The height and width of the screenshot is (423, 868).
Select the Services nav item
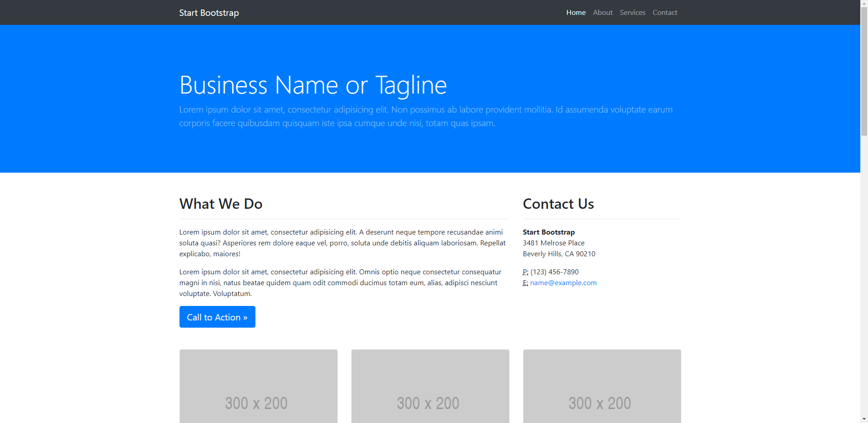point(632,13)
